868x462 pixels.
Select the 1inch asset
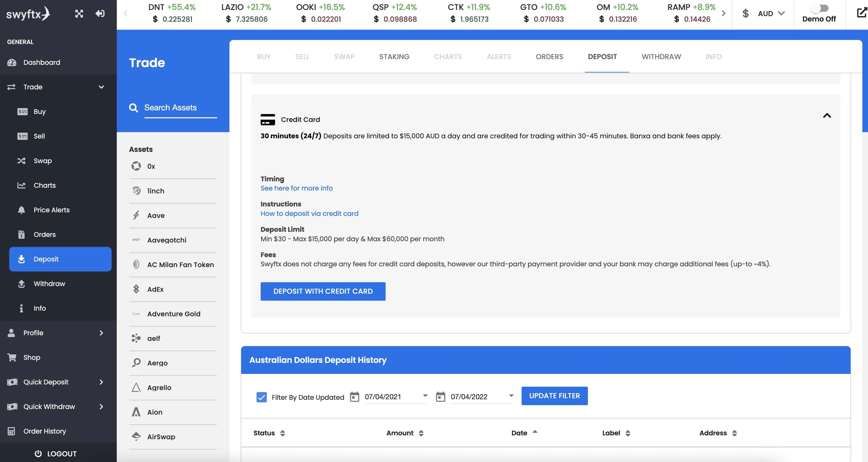(173, 191)
